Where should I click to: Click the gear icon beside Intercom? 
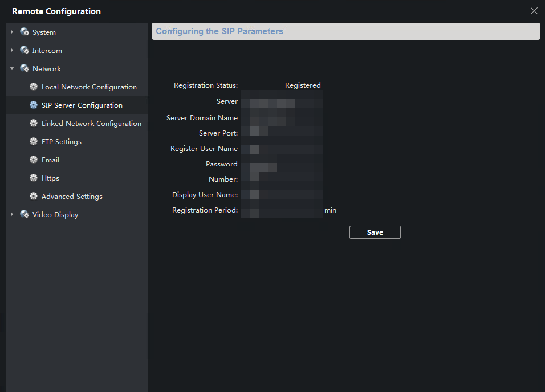[24, 50]
